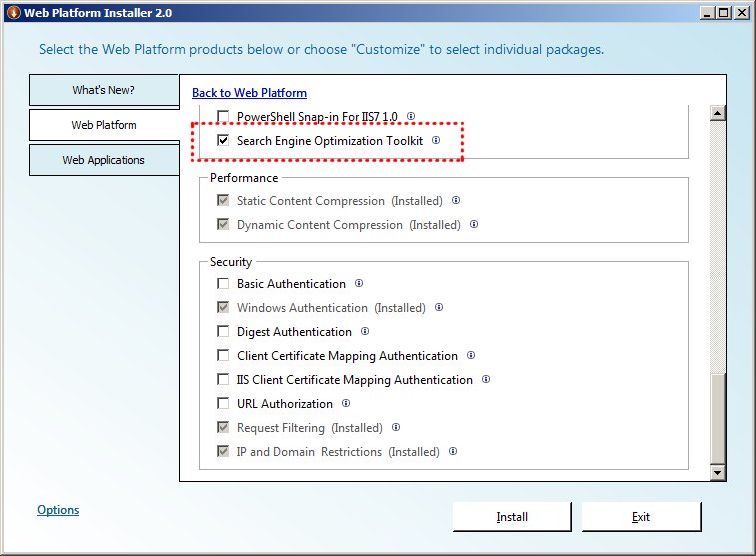Click the Performance group label

coord(244,178)
